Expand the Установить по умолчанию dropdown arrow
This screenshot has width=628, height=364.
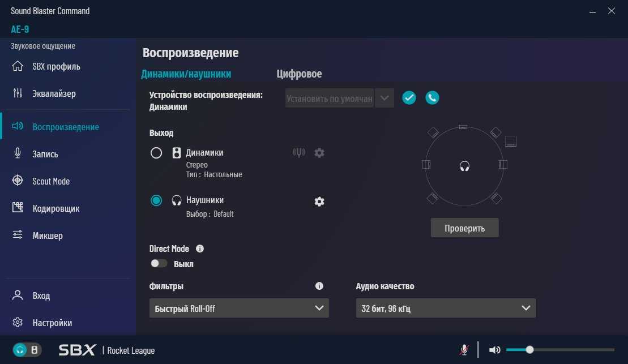(385, 98)
